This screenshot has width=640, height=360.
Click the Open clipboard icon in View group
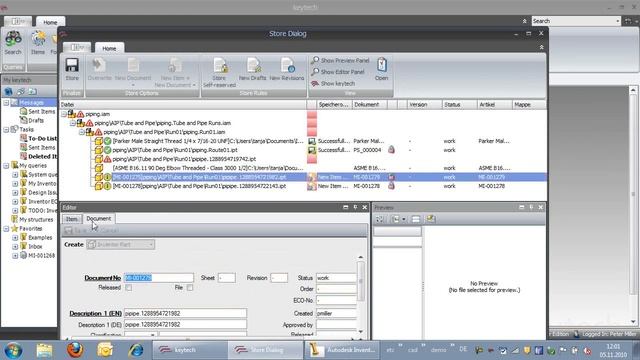[382, 64]
